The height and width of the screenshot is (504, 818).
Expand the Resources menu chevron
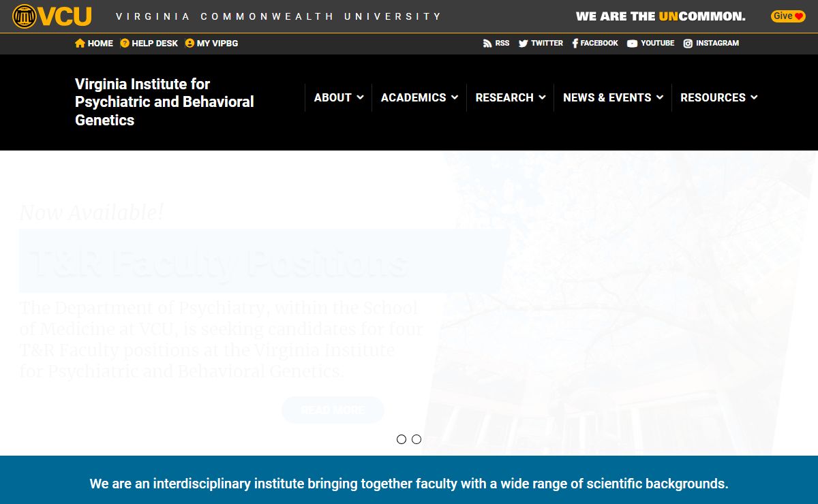(x=754, y=97)
